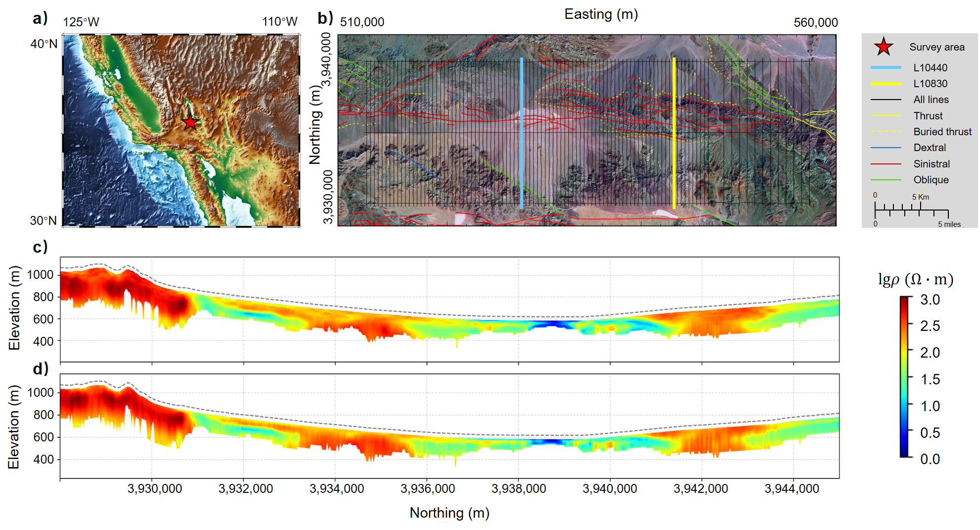Screen dimensions: 980x530
Task: Click the "1000" elevation tick in panel c
Action: pyautogui.click(x=40, y=275)
